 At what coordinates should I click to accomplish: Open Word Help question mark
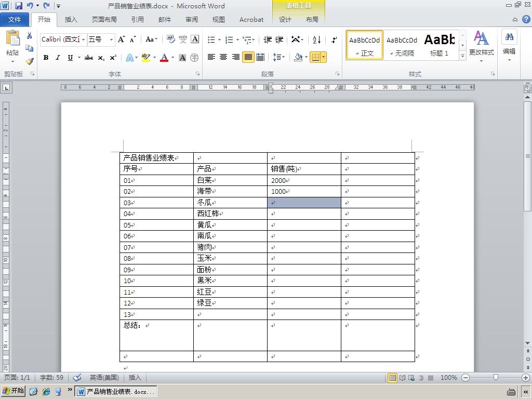526,19
